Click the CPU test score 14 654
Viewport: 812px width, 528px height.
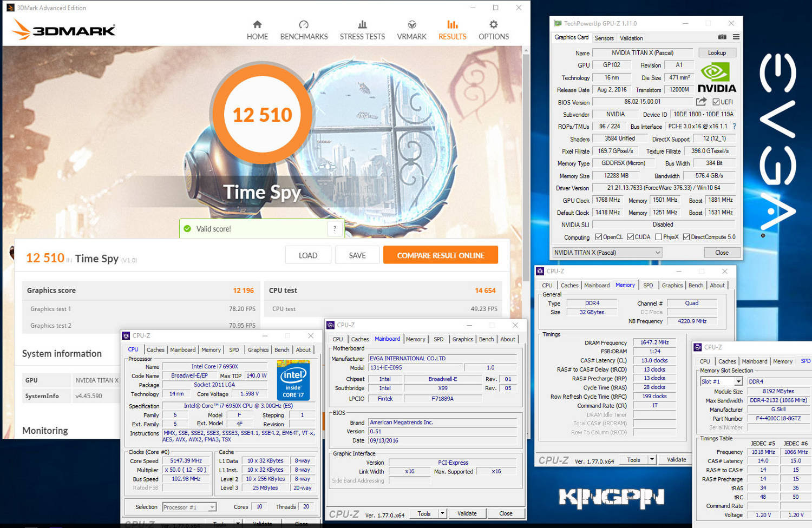coord(485,291)
